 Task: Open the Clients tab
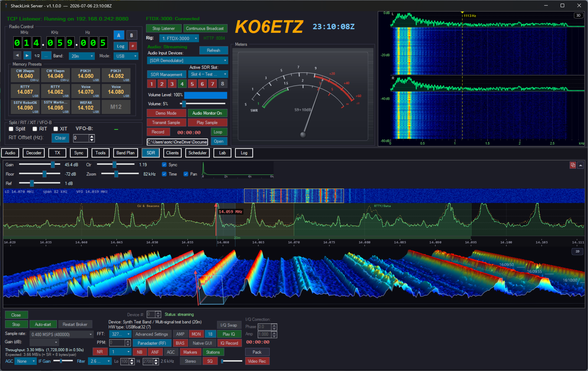coord(172,153)
